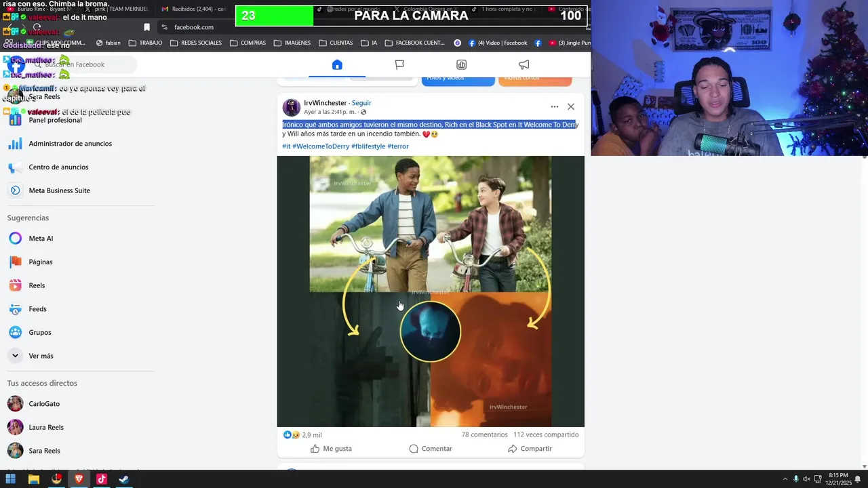
Task: View the 78 comentarios count
Action: point(484,434)
